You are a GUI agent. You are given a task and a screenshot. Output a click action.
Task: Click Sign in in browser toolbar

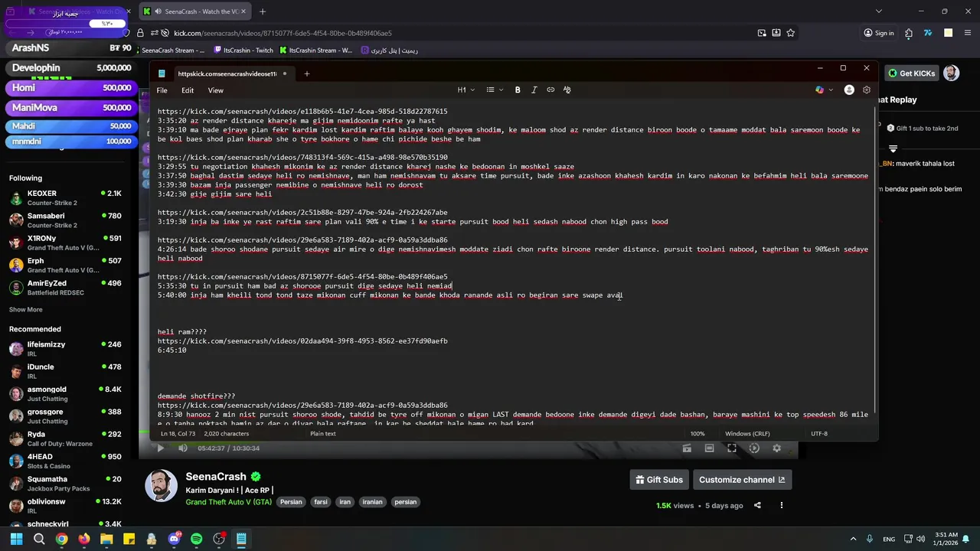[x=879, y=33]
